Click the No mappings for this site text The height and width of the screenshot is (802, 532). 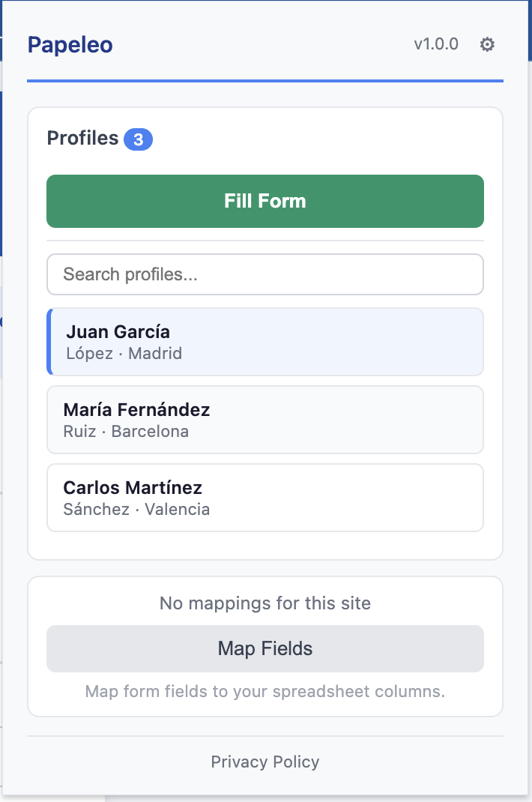(x=265, y=603)
